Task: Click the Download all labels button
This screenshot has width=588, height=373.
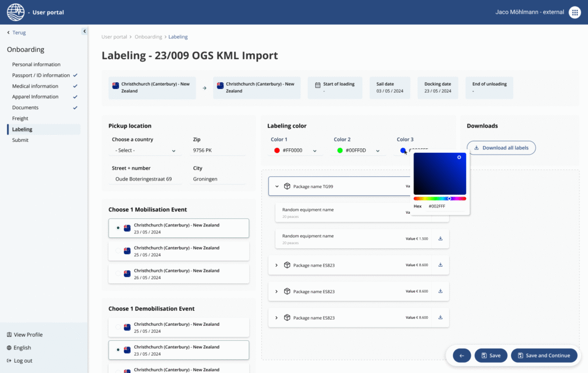Action: pyautogui.click(x=501, y=148)
